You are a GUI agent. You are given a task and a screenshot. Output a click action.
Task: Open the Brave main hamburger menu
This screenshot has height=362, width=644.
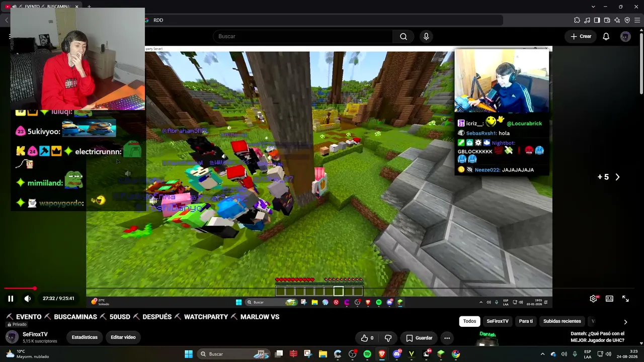[637, 20]
